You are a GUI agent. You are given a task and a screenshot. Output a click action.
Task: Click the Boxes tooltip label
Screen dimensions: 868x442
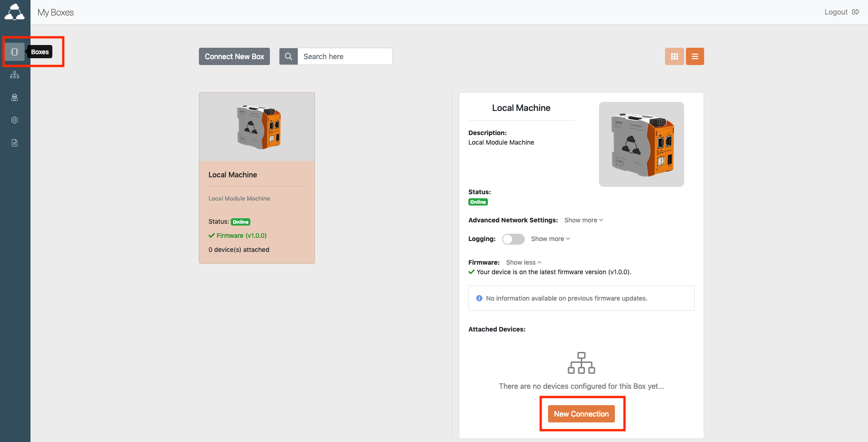click(40, 52)
